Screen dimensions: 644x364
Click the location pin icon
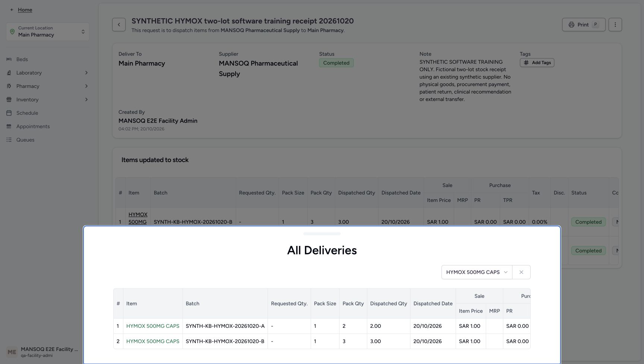coord(12,32)
